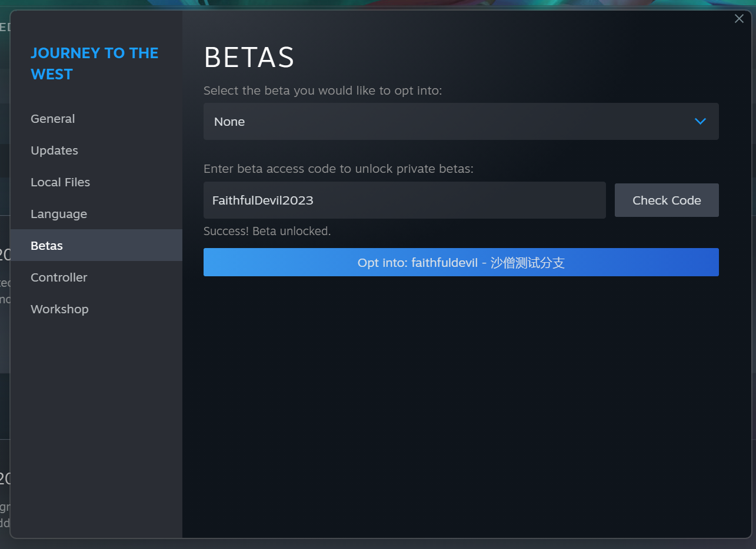The height and width of the screenshot is (549, 756).
Task: Open the Controller settings section
Action: pyautogui.click(x=59, y=277)
